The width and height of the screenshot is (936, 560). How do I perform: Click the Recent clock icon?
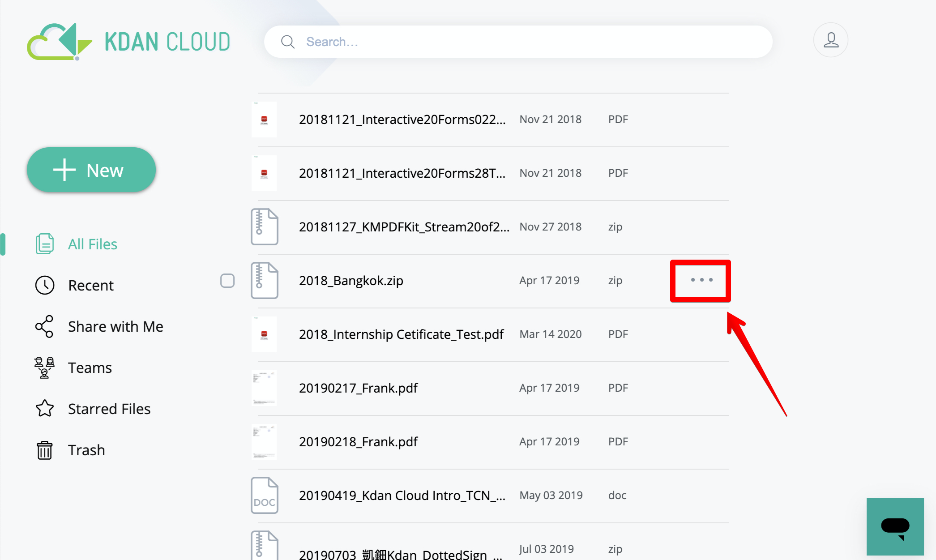coord(44,285)
